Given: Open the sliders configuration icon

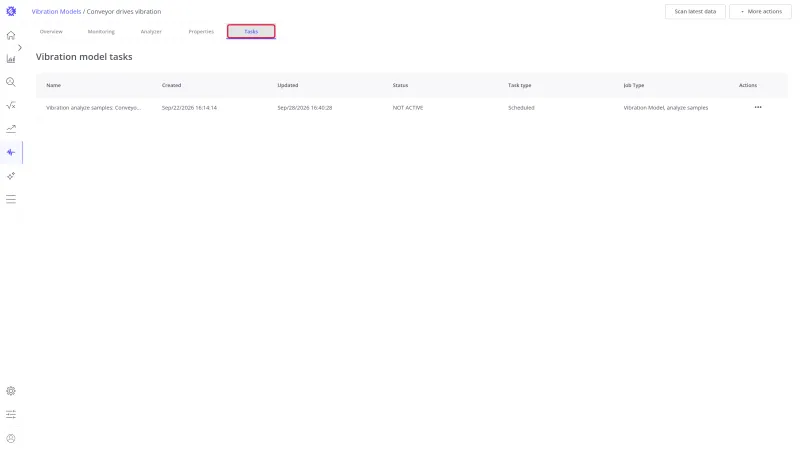Looking at the screenshot, I should tap(11, 414).
